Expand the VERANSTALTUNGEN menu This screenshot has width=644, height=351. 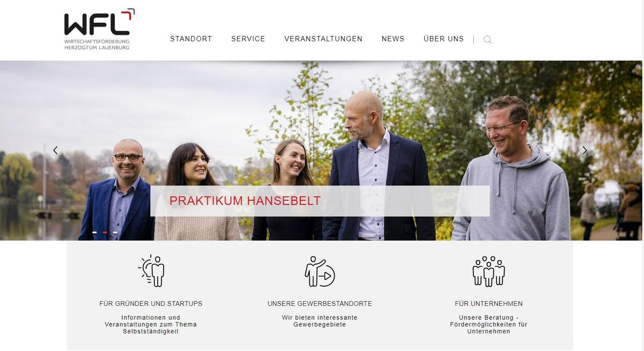click(323, 39)
